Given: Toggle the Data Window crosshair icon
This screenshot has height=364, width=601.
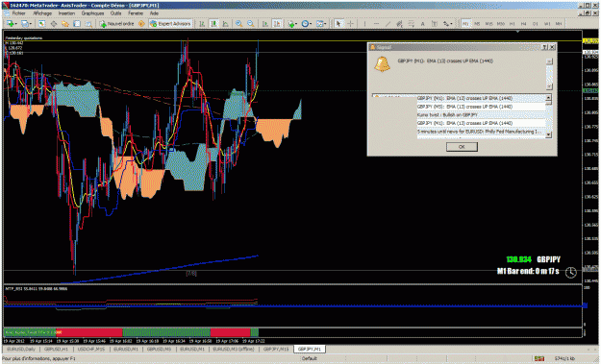Looking at the screenshot, I should coord(54,24).
